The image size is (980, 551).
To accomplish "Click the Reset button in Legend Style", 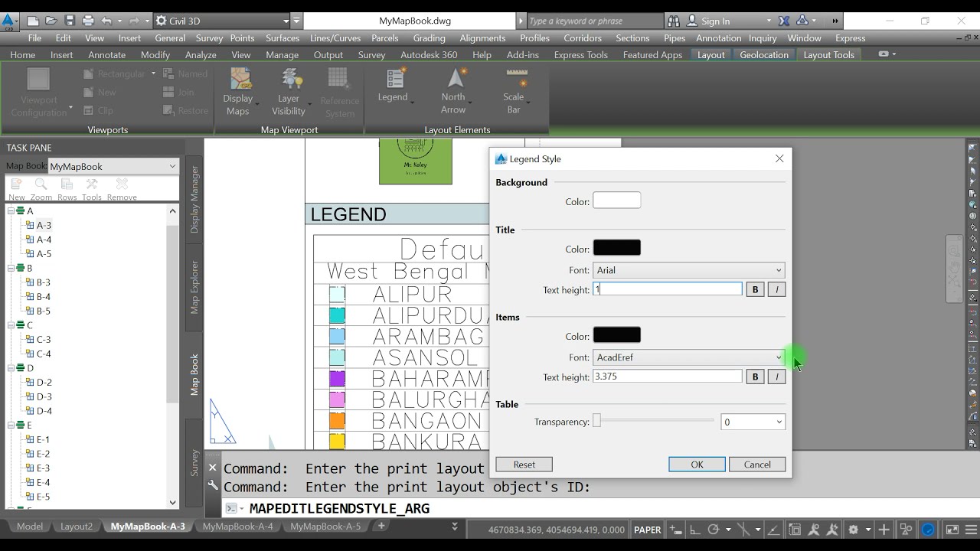I will [524, 465].
